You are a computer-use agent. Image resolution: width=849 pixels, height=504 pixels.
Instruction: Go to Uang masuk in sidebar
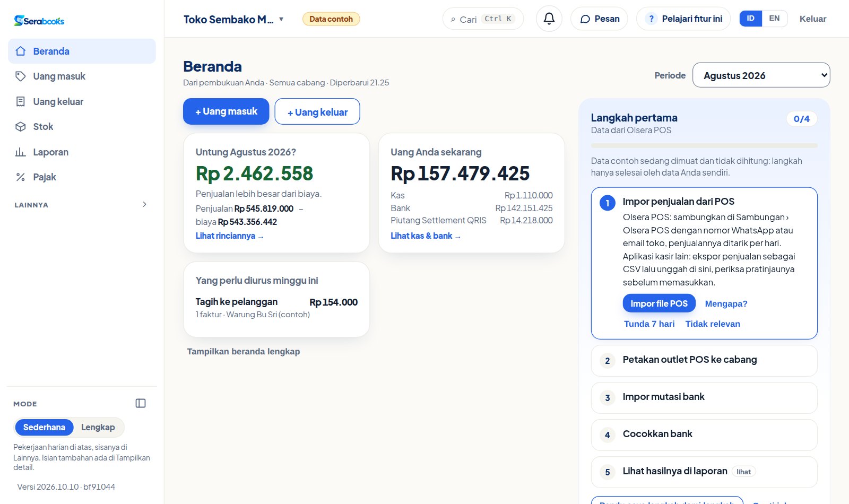point(82,76)
